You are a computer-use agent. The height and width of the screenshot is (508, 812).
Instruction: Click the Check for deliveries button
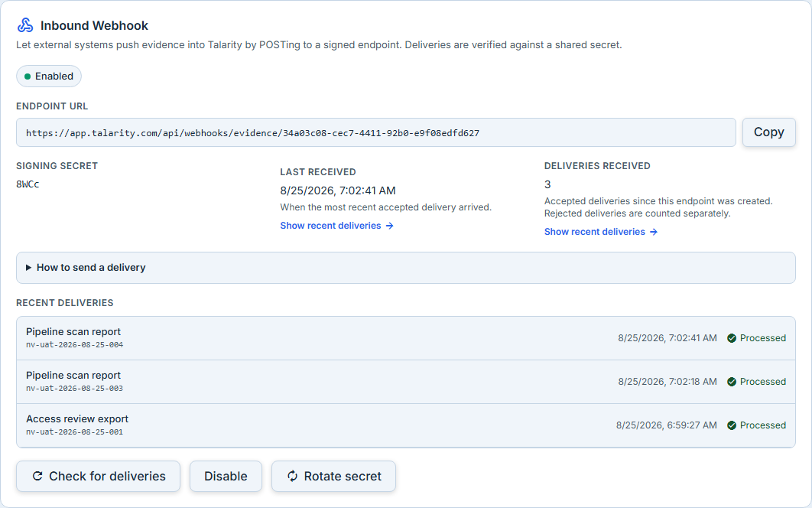[99, 476]
